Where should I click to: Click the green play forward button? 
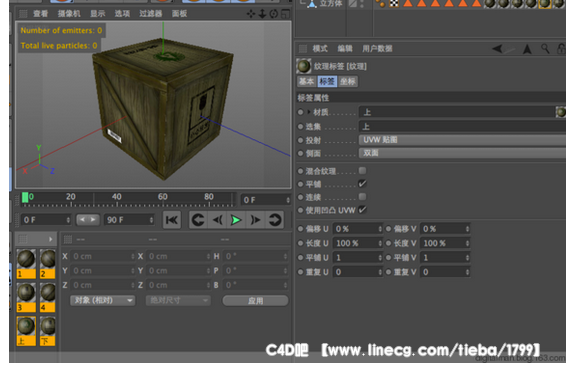236,220
